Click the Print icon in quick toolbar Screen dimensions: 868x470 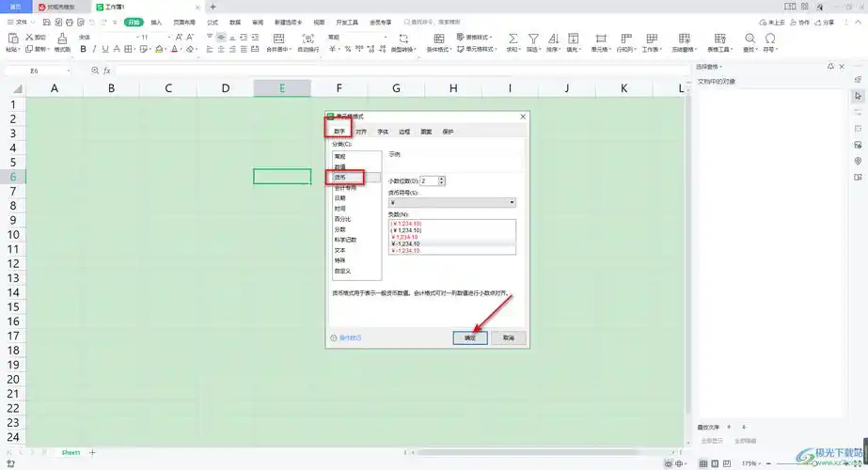[x=70, y=23]
